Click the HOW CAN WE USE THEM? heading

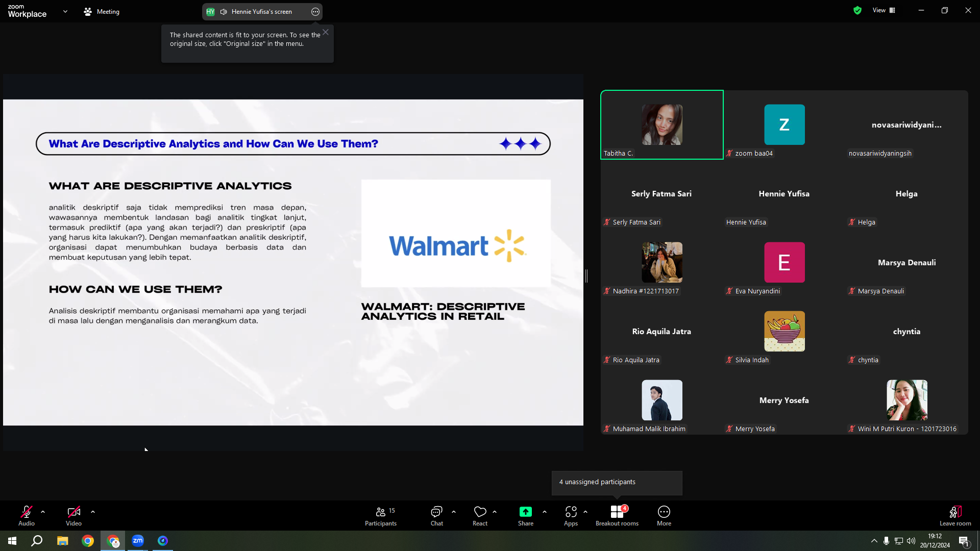136,289
